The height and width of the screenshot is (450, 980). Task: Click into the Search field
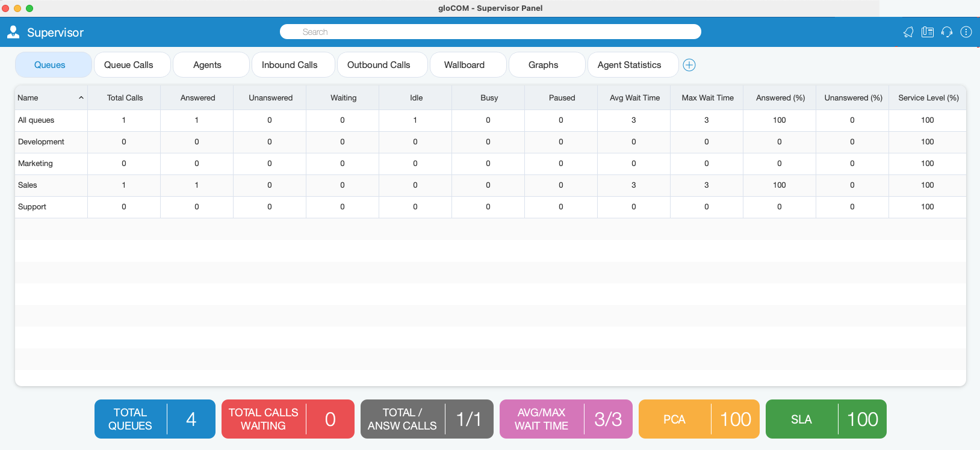(x=490, y=32)
